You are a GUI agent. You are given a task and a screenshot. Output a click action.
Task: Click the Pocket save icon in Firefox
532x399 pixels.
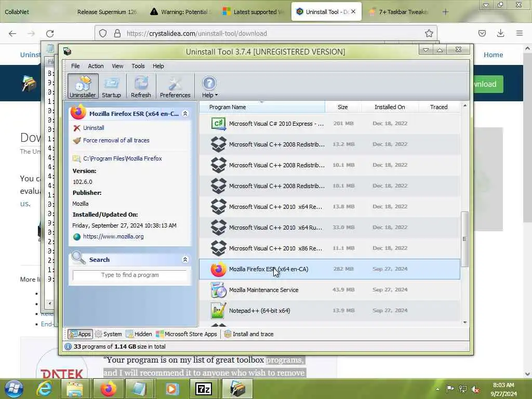pyautogui.click(x=482, y=33)
